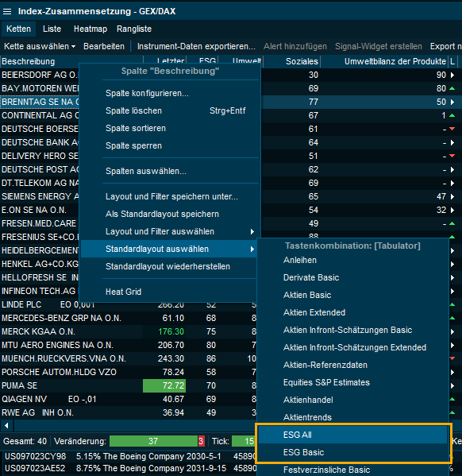
Task: Switch to the Liste tab
Action: (x=52, y=29)
